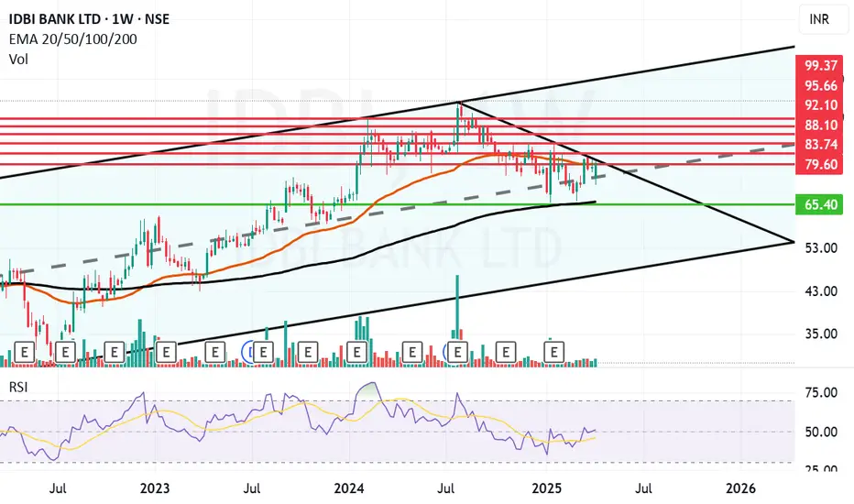Click the 95.66 red price label

(821, 85)
